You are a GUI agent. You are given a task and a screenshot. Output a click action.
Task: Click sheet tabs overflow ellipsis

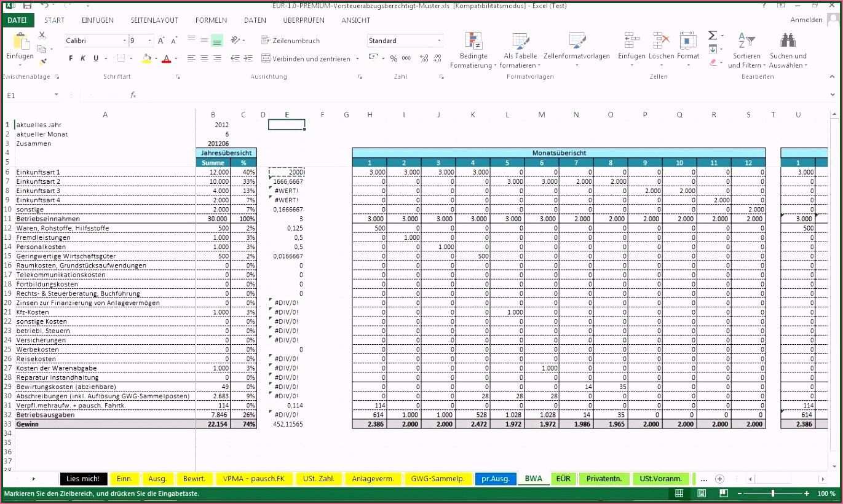tap(703, 479)
